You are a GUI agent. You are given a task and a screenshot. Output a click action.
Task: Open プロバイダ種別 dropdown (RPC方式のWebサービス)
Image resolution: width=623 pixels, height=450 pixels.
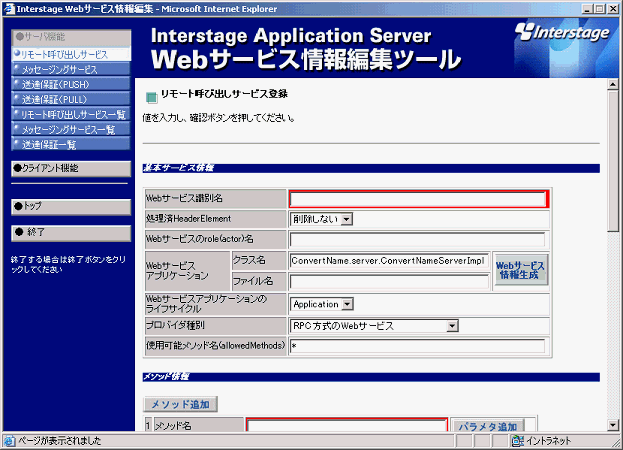coord(374,326)
